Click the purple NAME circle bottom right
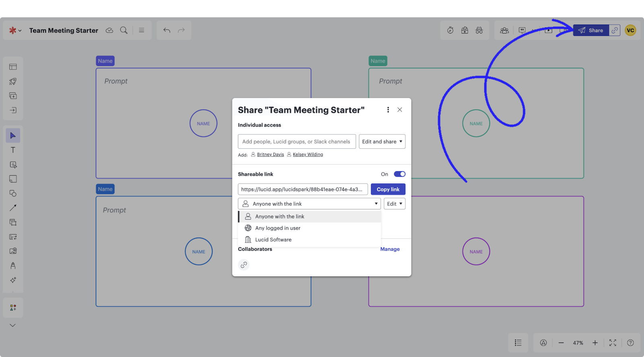Screen dimensions: 644x357 pos(476,251)
